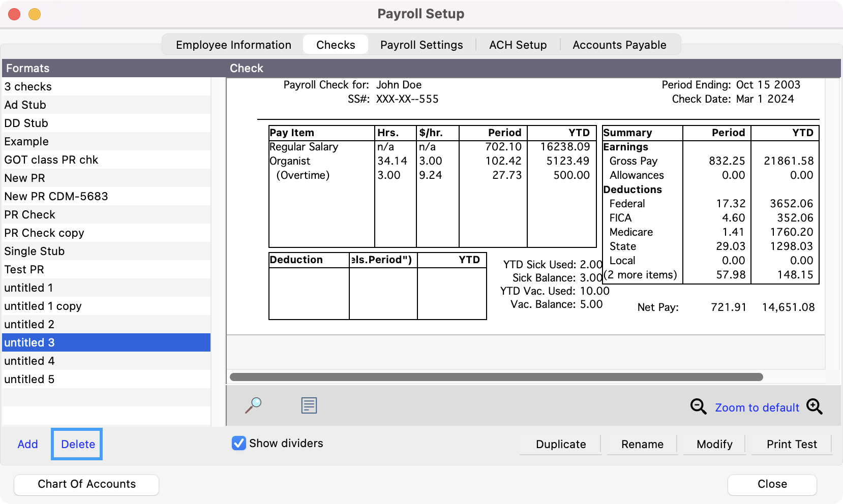Screen dimensions: 843x504
Task: Click the magnifying glass preview icon
Action: point(253,405)
